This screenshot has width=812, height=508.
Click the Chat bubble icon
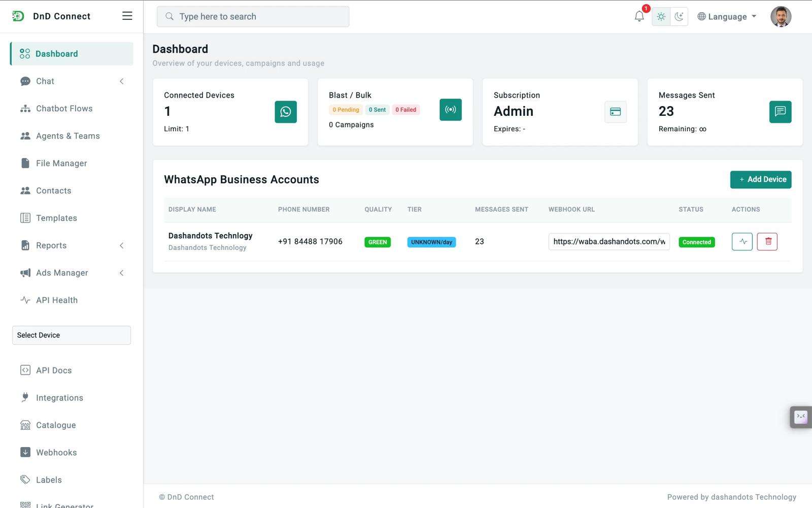click(25, 81)
